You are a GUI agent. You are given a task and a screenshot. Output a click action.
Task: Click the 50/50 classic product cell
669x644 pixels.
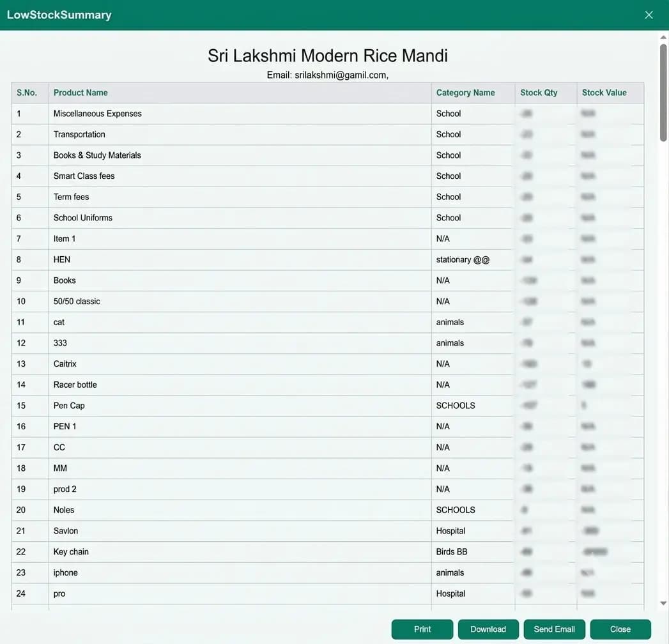(x=240, y=302)
